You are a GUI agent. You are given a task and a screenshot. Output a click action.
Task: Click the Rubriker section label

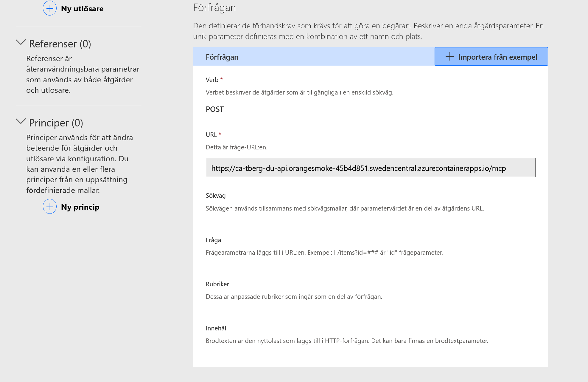click(x=217, y=284)
